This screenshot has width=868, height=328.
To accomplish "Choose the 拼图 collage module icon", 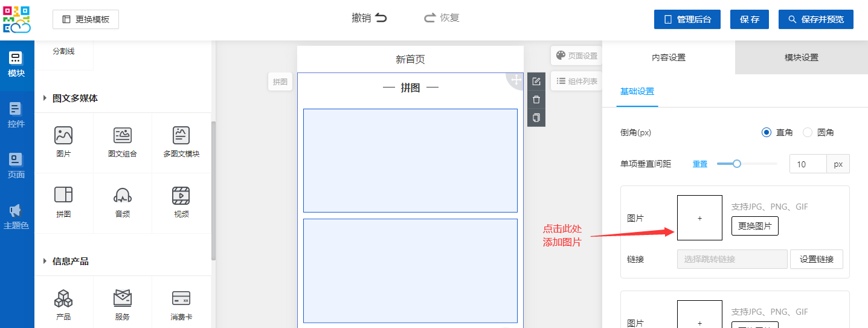I will 63,195.
